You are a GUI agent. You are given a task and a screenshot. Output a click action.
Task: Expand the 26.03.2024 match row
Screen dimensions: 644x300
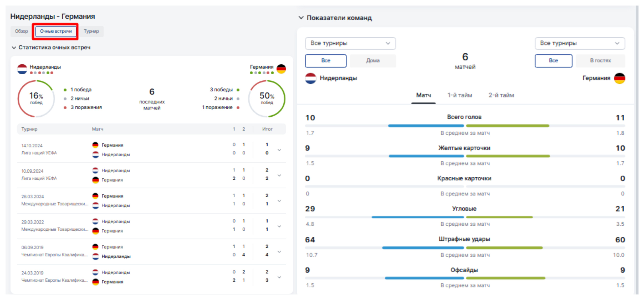pos(279,201)
